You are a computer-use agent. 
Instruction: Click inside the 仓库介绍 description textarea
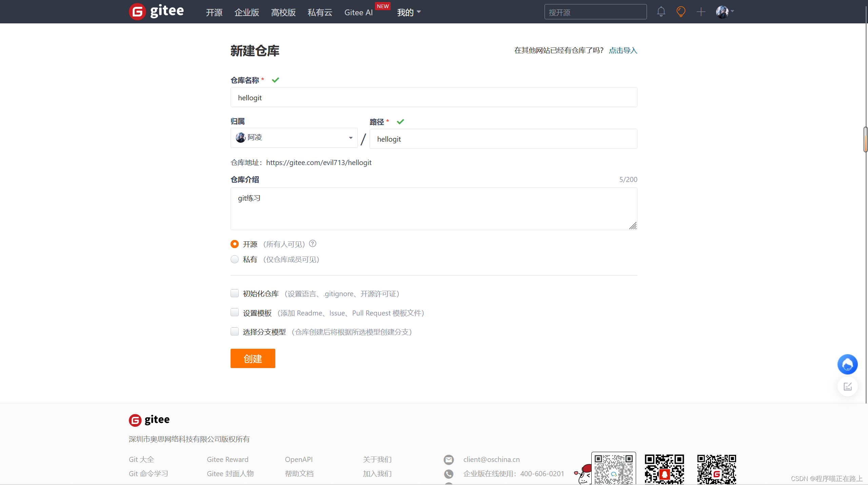[433, 208]
